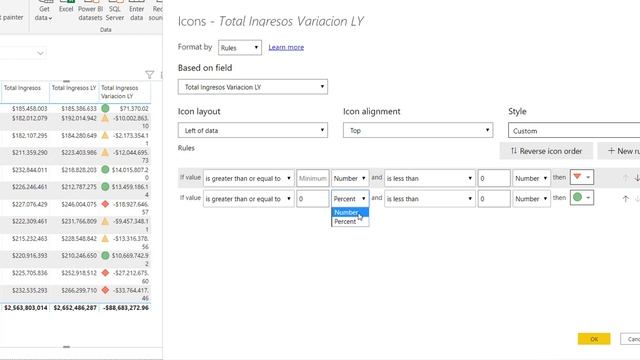Open the Icon alignment dropdown
This screenshot has height=360, width=640.
click(x=418, y=131)
